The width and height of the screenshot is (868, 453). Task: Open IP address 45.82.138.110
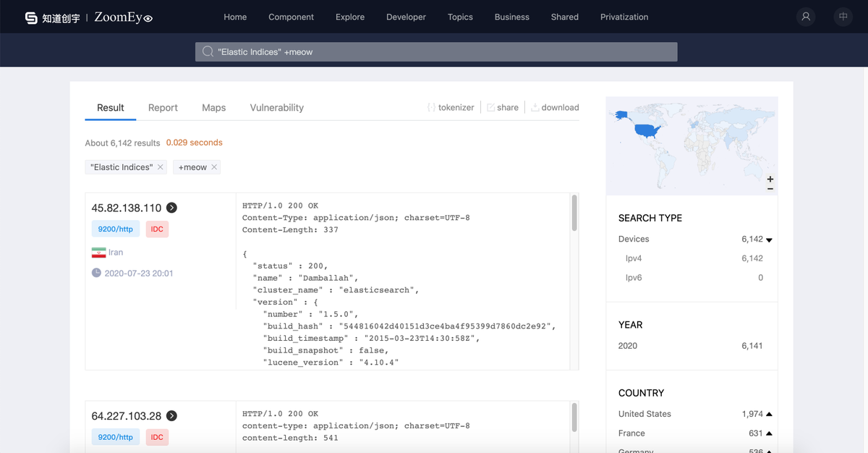tap(127, 208)
